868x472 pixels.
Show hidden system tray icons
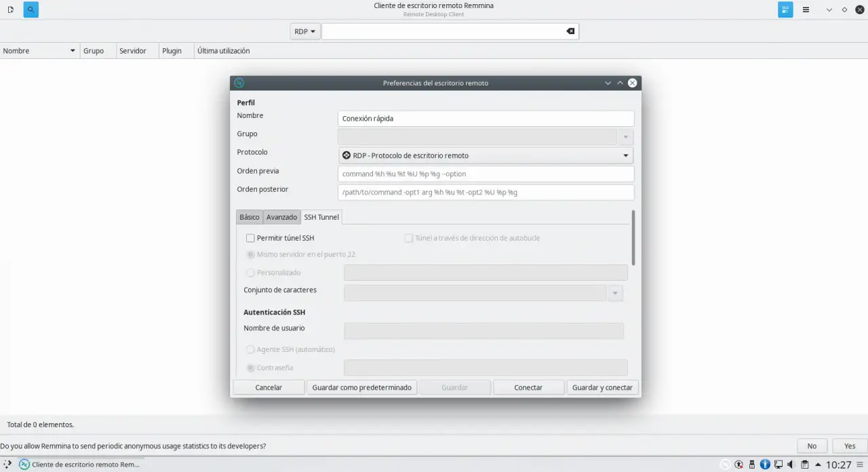coord(817,465)
